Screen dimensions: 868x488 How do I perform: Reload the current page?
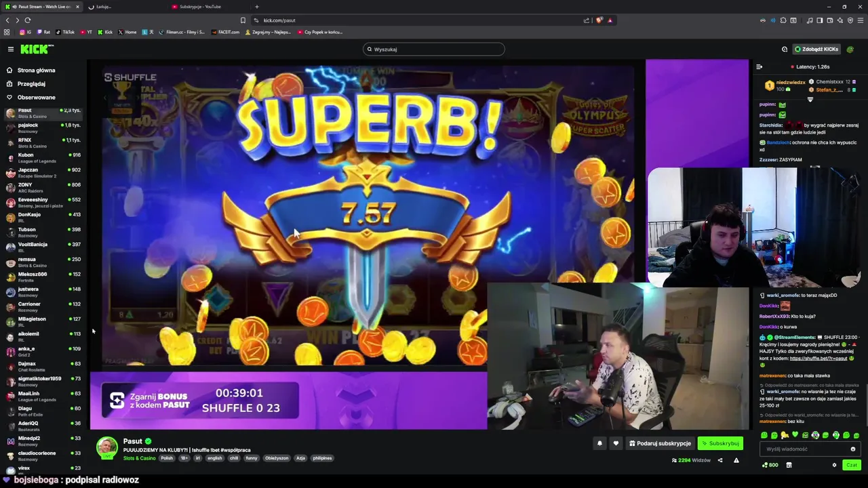point(28,20)
